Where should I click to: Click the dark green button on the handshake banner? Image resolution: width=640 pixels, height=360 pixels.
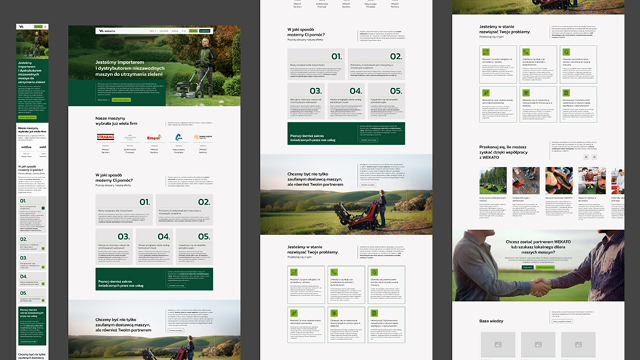click(527, 267)
